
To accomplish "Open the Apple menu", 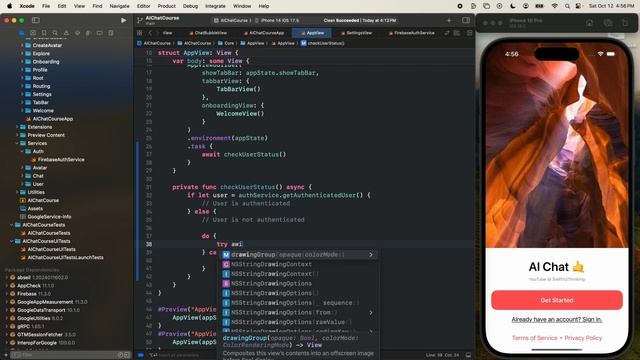I will (9, 6).
